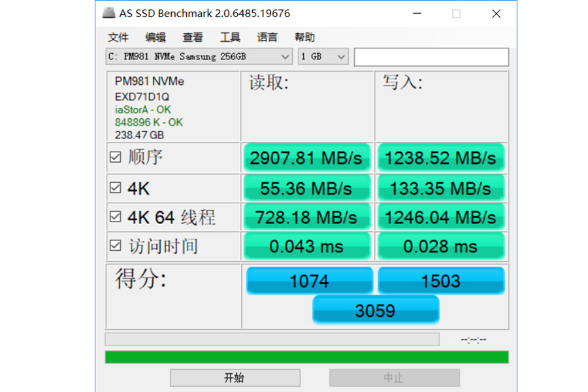Click the 238.47 GB capacity text

[x=139, y=135]
